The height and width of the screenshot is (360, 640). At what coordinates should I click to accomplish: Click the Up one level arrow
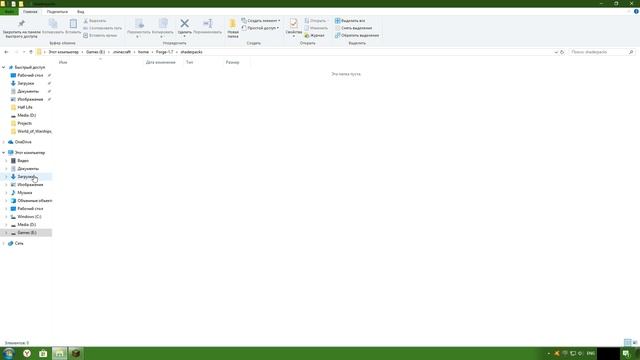[x=31, y=52]
